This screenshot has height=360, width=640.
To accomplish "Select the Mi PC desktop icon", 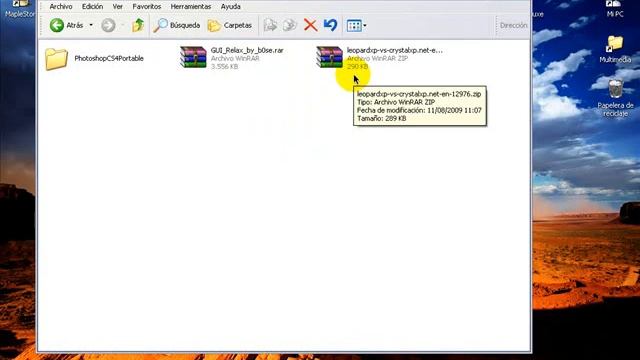I will click(x=615, y=9).
